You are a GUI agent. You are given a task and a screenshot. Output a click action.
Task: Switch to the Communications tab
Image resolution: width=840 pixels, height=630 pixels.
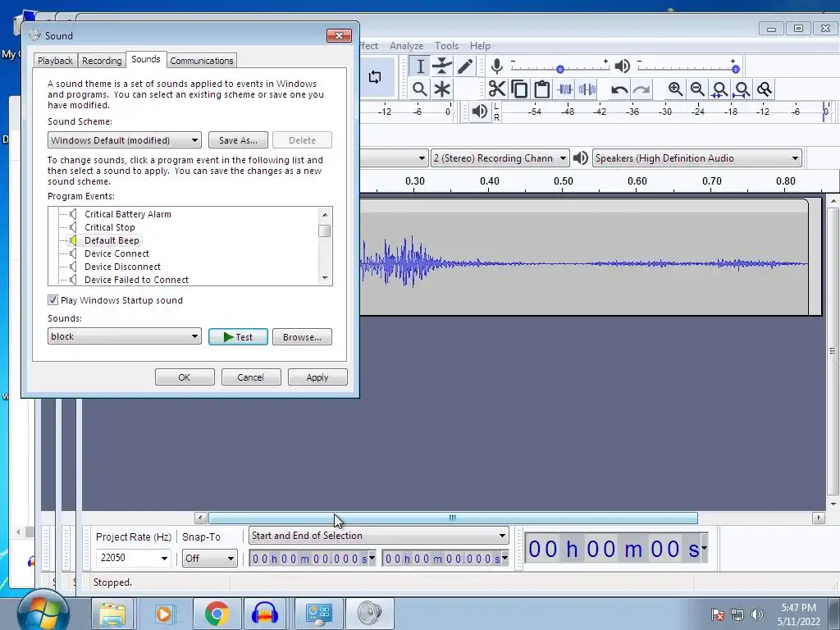coord(202,61)
